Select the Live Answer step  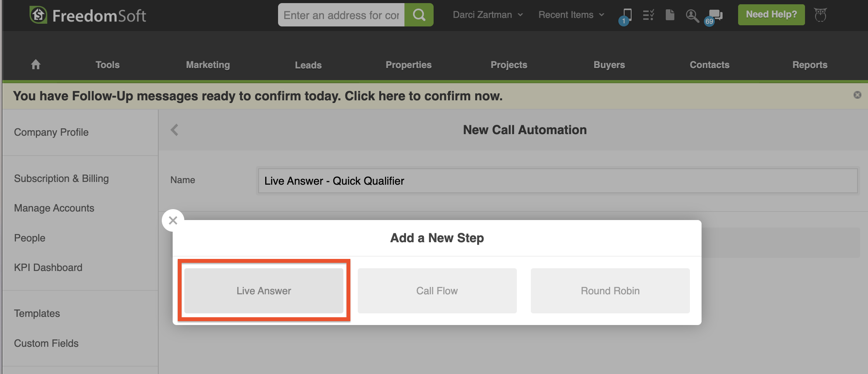pyautogui.click(x=264, y=291)
